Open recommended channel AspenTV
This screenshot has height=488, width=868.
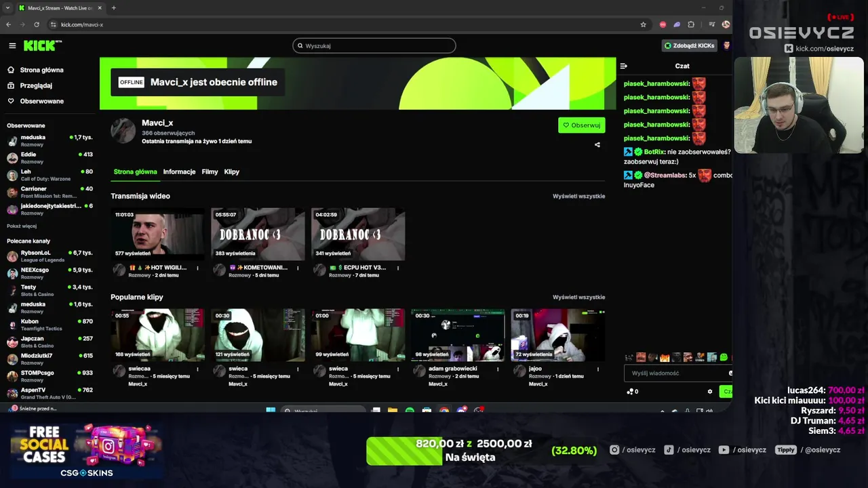[50, 393]
